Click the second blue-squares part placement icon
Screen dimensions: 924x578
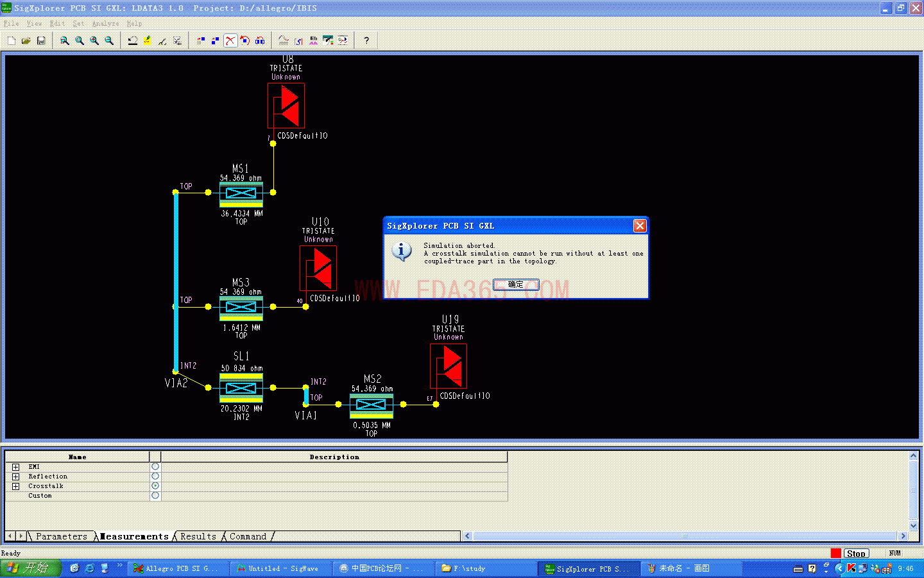point(216,40)
